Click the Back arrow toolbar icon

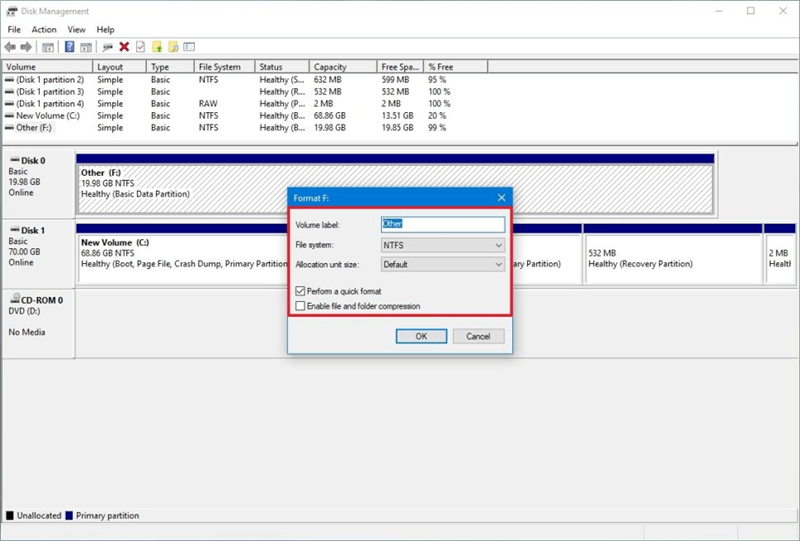pyautogui.click(x=11, y=46)
